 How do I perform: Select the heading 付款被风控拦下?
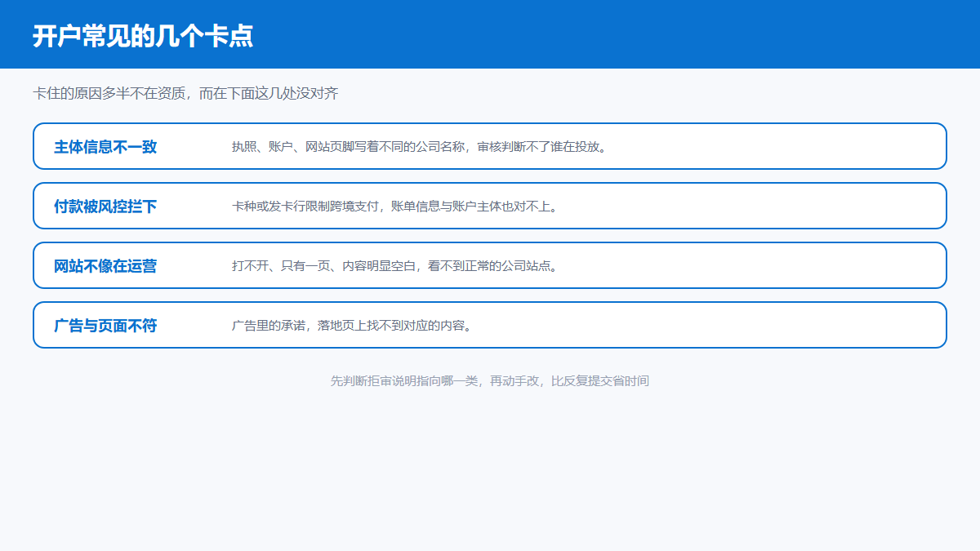click(x=105, y=207)
